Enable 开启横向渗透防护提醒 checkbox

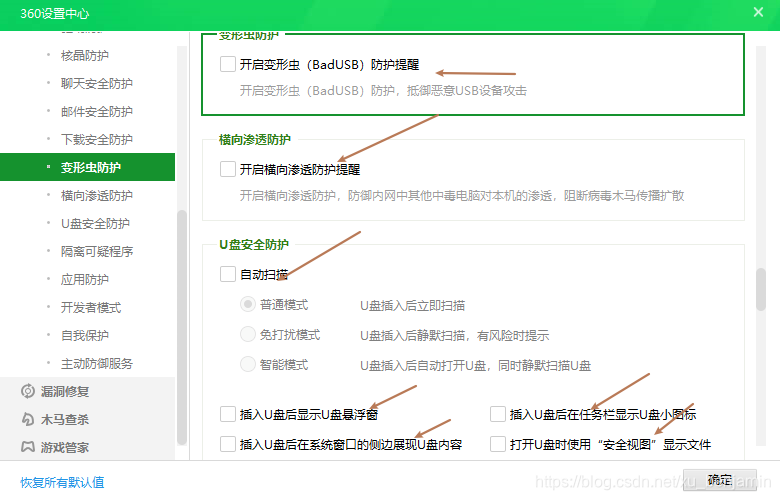228,169
